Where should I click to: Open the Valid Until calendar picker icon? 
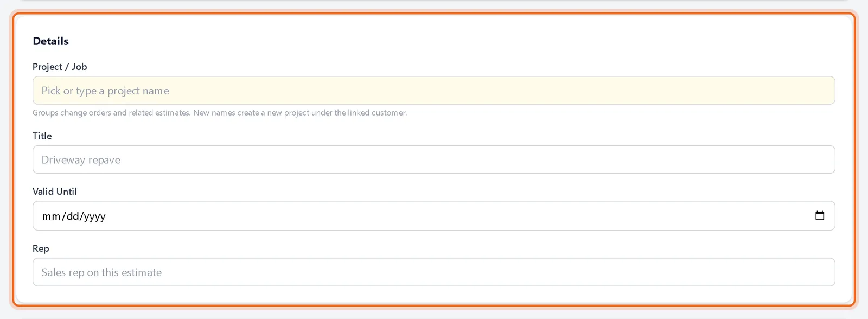point(820,215)
